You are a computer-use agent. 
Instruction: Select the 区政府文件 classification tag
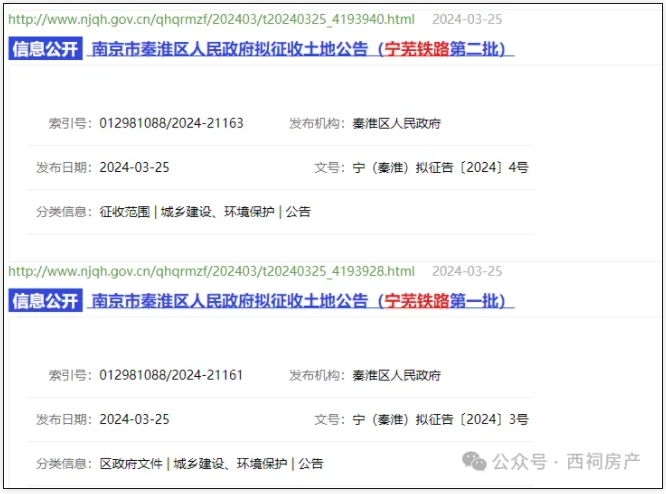131,464
